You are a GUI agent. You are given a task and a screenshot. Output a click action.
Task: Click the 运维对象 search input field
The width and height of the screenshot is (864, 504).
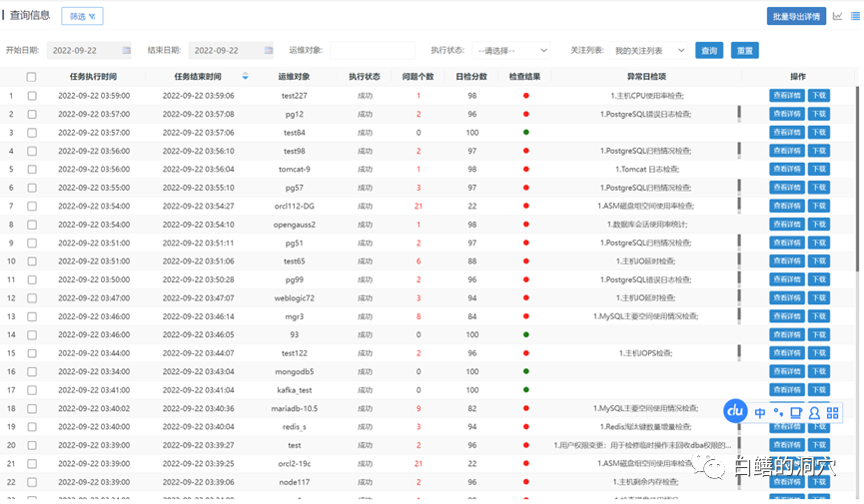pyautogui.click(x=372, y=50)
